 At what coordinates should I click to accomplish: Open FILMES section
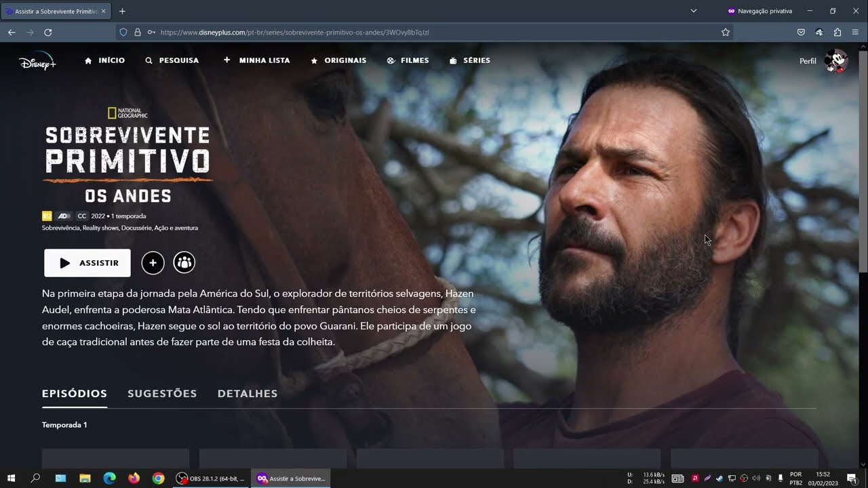coord(408,60)
